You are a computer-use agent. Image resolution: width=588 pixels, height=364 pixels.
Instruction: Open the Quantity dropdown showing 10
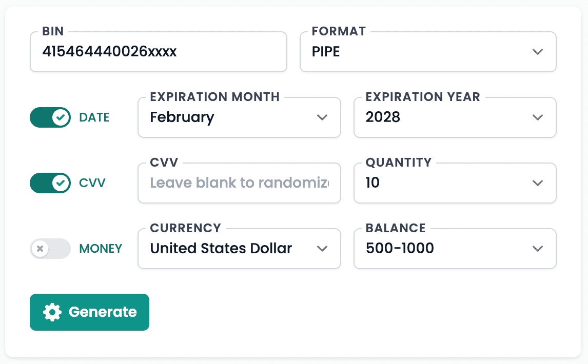click(455, 183)
